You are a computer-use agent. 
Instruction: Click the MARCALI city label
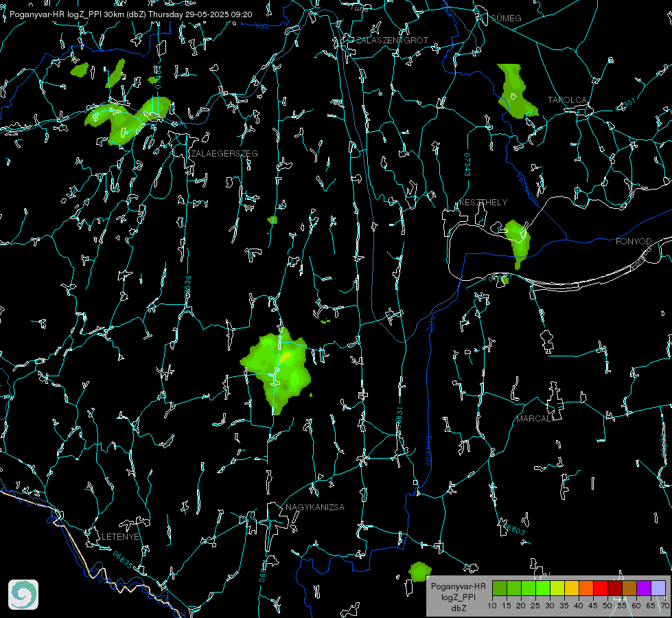[x=535, y=419]
